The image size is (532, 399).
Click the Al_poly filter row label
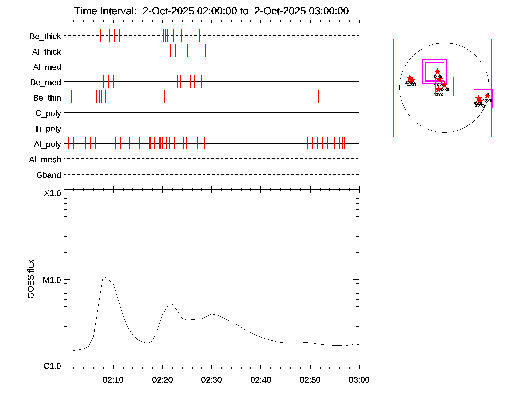[x=47, y=144]
